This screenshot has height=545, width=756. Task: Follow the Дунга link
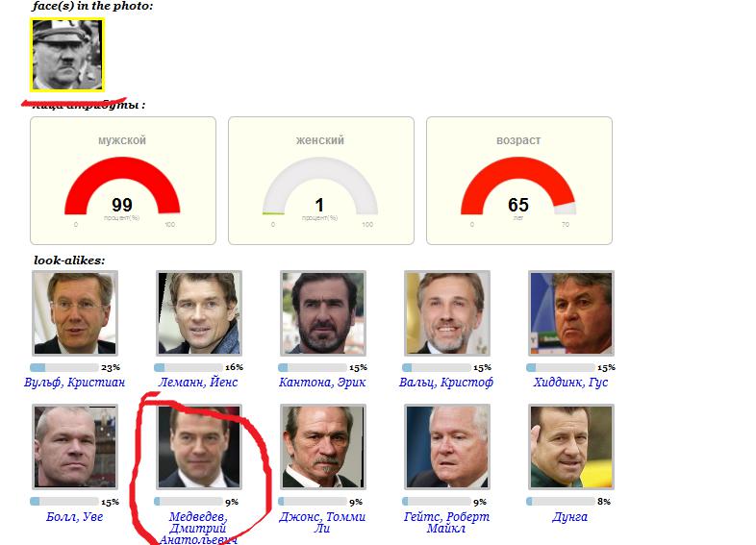570,516
